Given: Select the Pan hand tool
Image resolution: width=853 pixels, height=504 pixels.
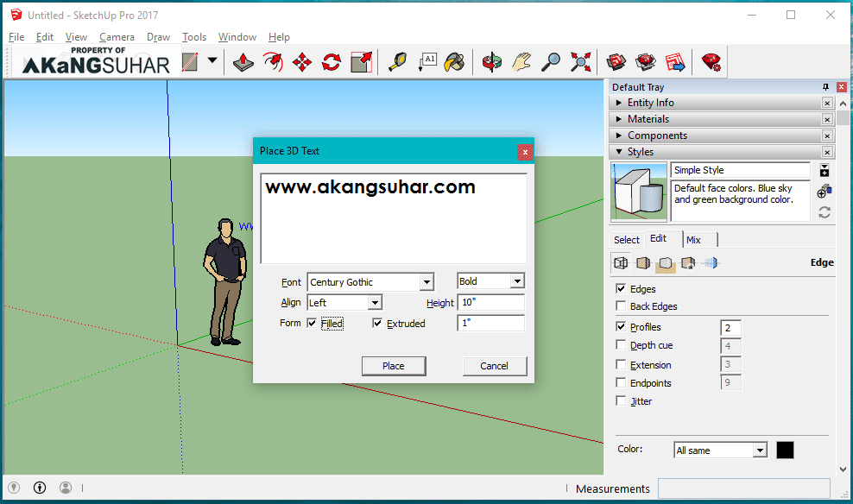Looking at the screenshot, I should pos(521,62).
